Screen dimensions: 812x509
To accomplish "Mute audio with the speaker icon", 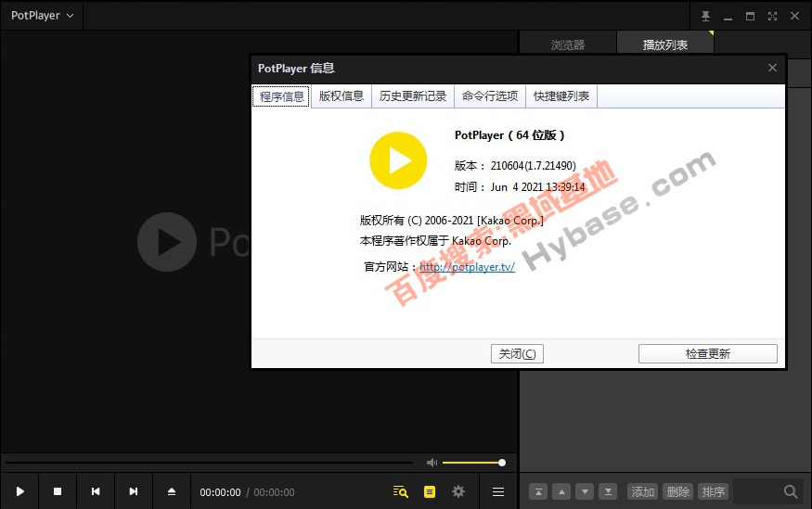I will click(432, 463).
